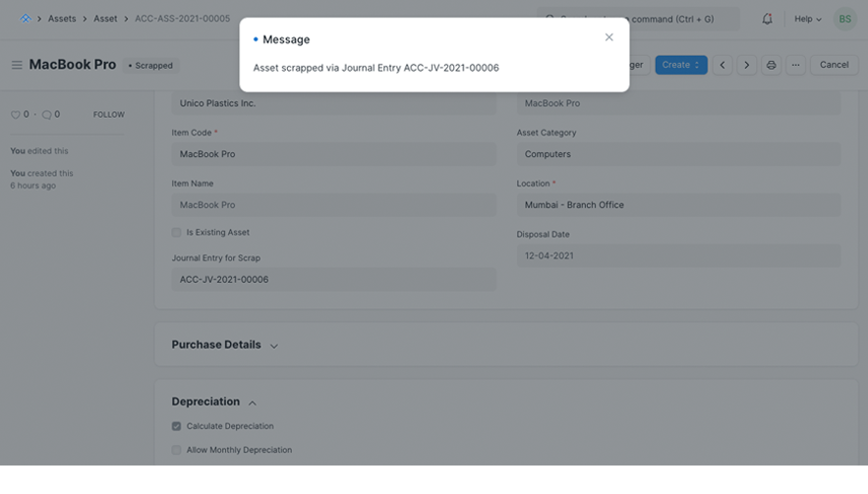Click the heart like icon

coord(16,115)
